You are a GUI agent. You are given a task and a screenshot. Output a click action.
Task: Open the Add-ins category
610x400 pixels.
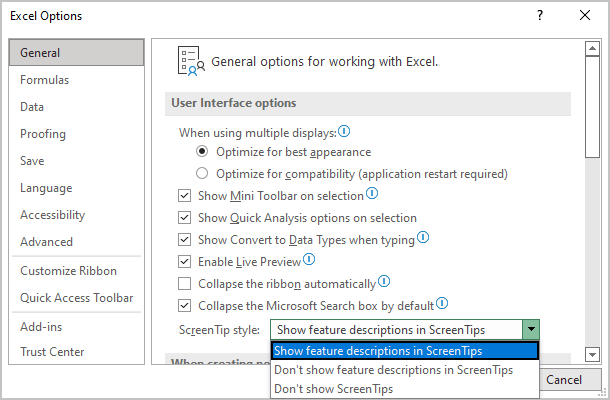77,327
